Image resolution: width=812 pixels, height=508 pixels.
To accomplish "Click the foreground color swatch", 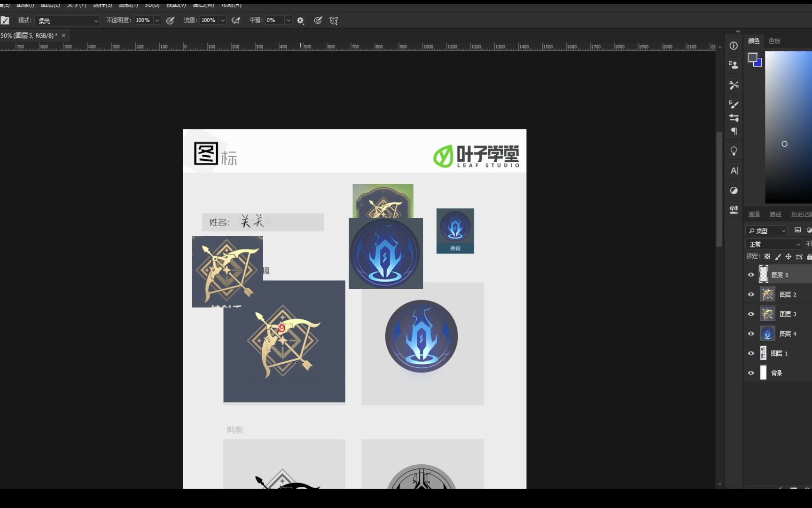I will tap(753, 58).
